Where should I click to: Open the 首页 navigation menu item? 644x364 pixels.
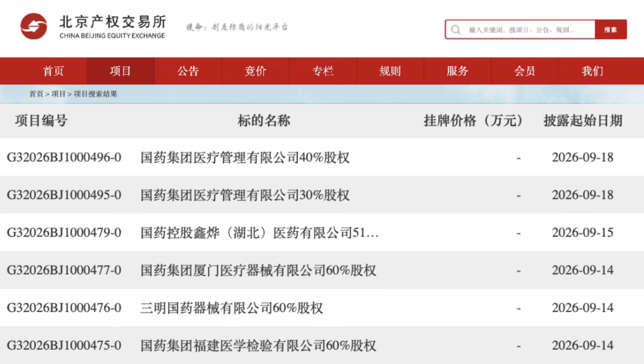pos(53,71)
